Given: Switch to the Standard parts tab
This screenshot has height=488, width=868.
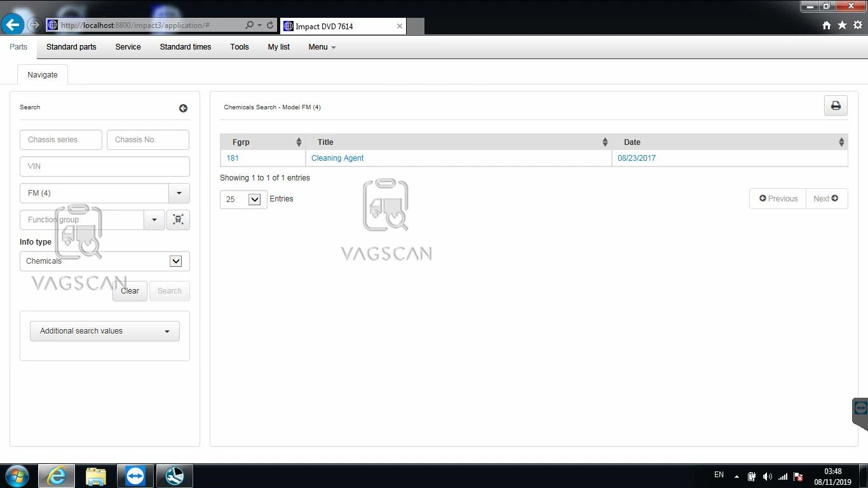Looking at the screenshot, I should [71, 47].
